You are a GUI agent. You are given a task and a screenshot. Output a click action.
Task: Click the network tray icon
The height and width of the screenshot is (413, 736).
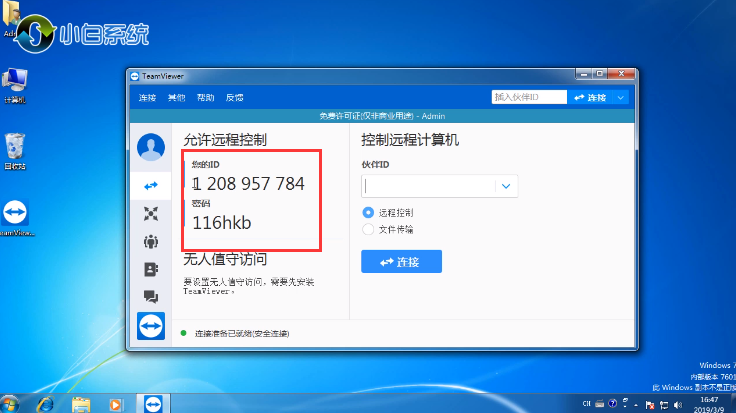(664, 405)
